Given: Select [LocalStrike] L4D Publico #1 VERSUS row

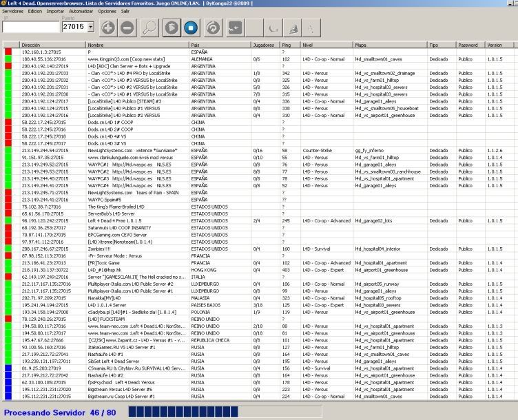Looking at the screenshot, I should click(x=259, y=108).
